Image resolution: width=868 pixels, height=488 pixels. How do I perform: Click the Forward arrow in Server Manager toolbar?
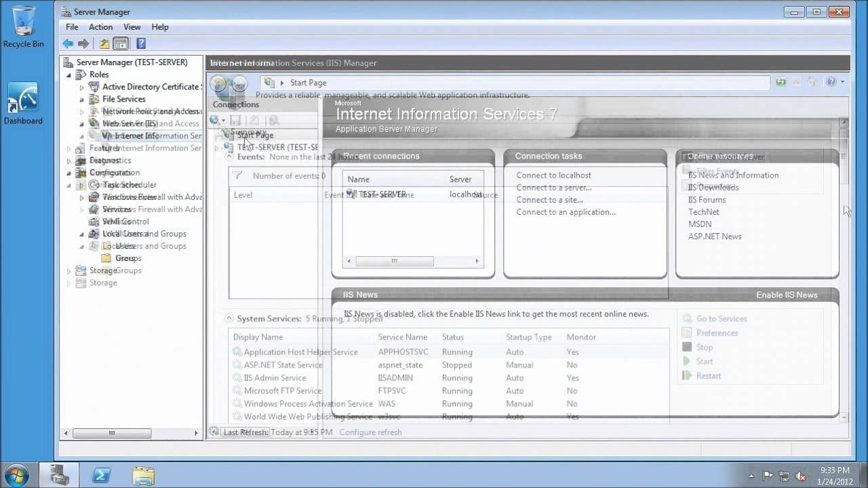83,43
